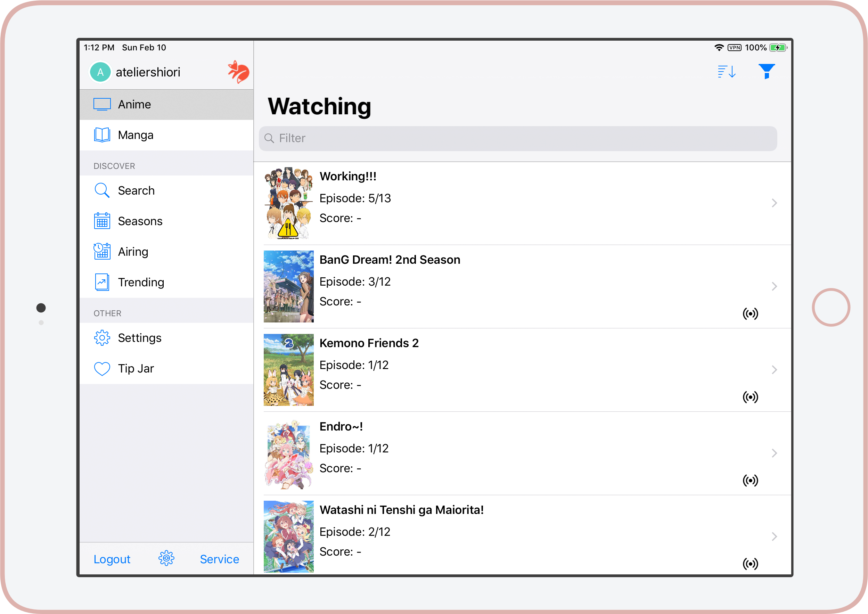Screen dimensions: 868x614
Task: Tap airing broadcast icon on BanG Dream! row
Action: coord(751,313)
